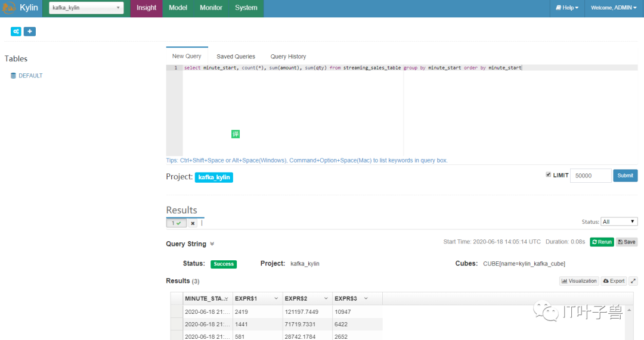Click cell value 28742.1784
Image resolution: width=644 pixels, height=340 pixels.
tap(300, 336)
